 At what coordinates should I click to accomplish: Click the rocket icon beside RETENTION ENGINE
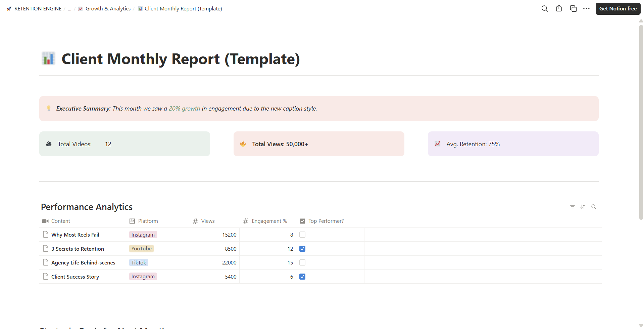point(9,9)
